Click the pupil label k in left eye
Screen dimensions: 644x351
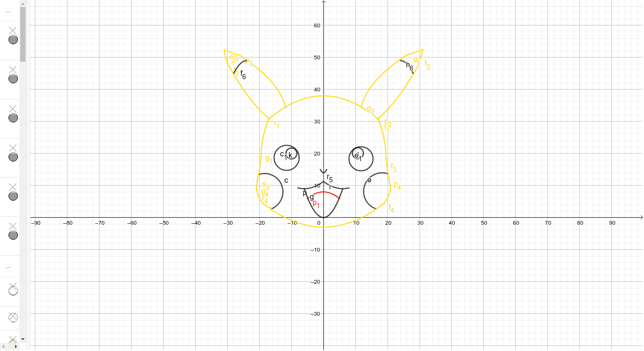pos(290,155)
